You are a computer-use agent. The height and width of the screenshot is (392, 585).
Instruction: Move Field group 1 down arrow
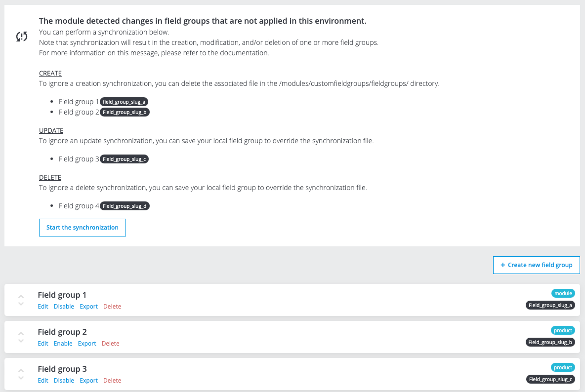coord(21,304)
